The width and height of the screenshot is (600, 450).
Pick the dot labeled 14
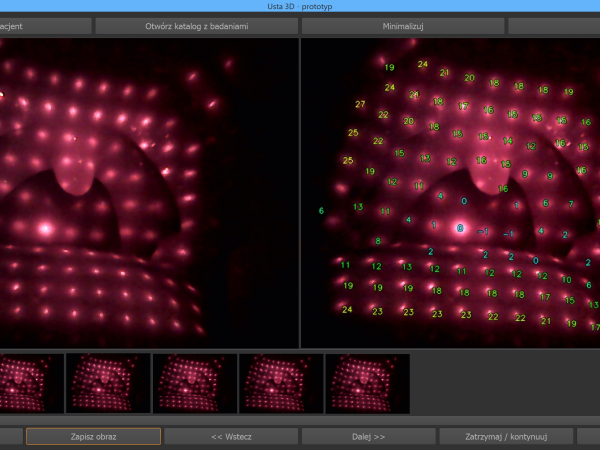[x=508, y=141]
